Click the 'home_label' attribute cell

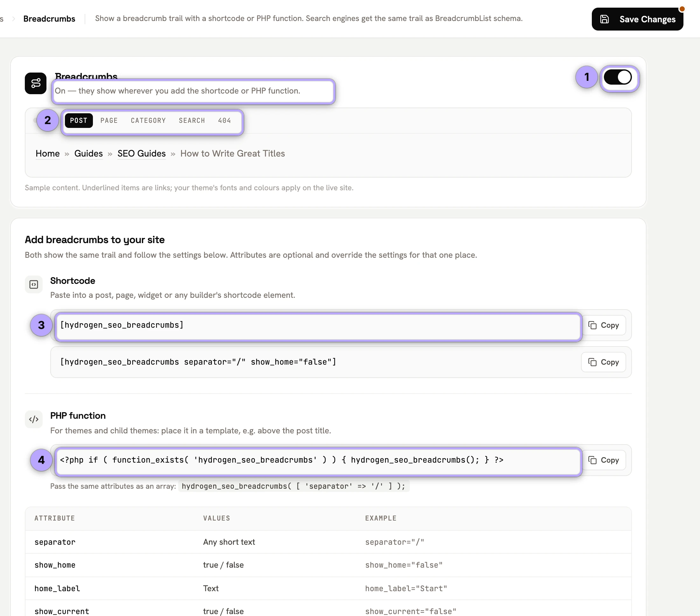click(57, 589)
